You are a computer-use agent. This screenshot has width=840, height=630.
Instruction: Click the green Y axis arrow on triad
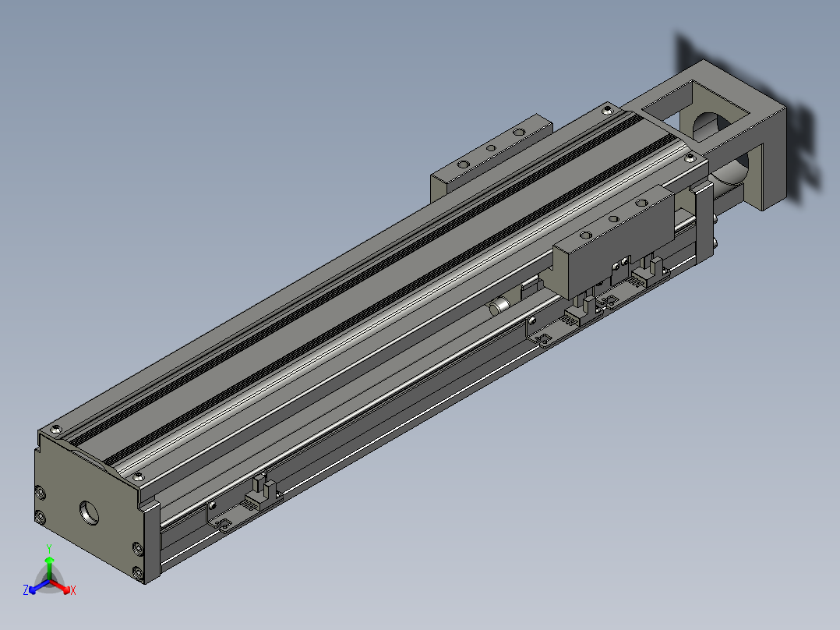(49, 567)
